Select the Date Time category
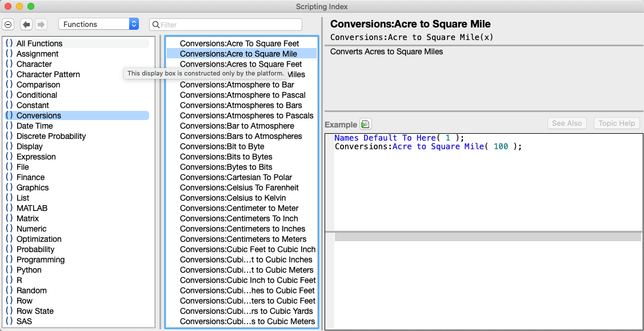This screenshot has width=644, height=331. pyautogui.click(x=34, y=126)
